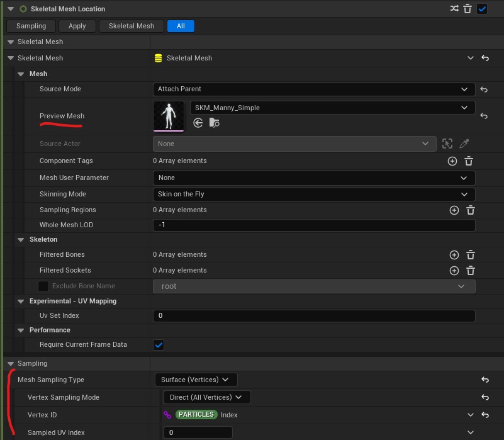Switch to the Sampling filter tab
The width and height of the screenshot is (504, 440).
tap(31, 26)
